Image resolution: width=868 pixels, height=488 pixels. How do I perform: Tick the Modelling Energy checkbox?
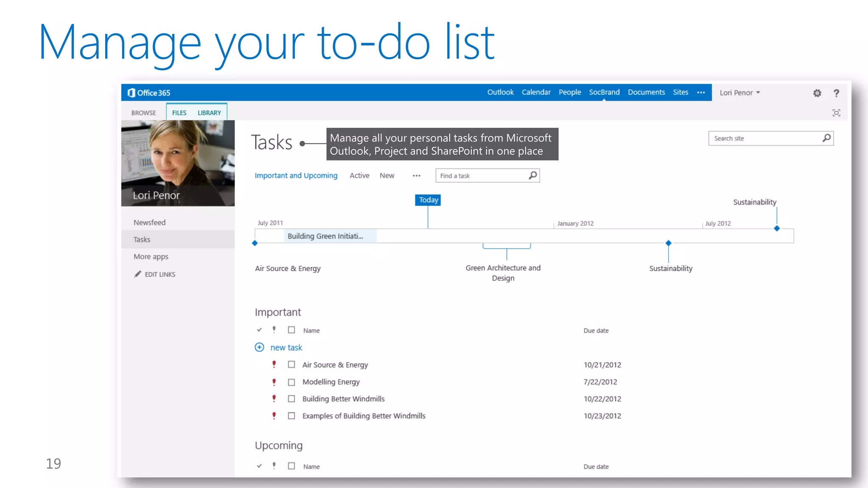292,382
